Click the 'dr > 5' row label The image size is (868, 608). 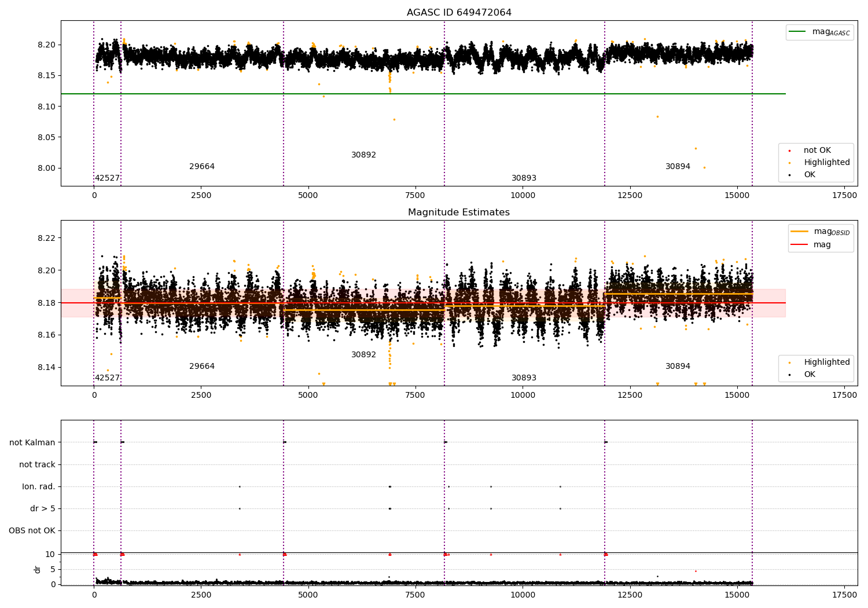pos(43,508)
